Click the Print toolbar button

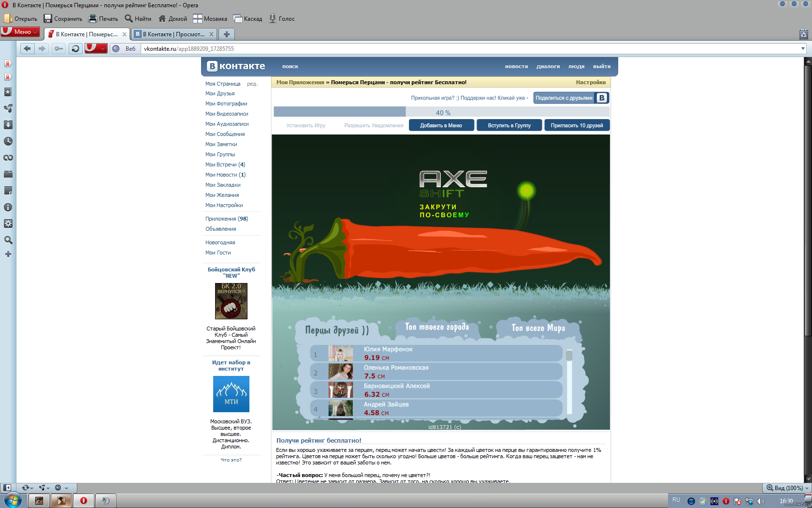pyautogui.click(x=103, y=19)
